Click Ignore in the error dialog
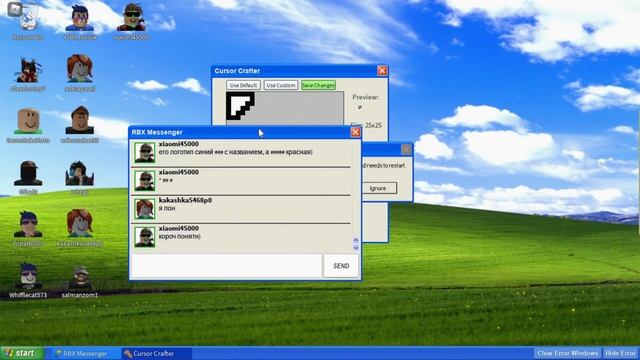This screenshot has width=640, height=360. (x=378, y=188)
